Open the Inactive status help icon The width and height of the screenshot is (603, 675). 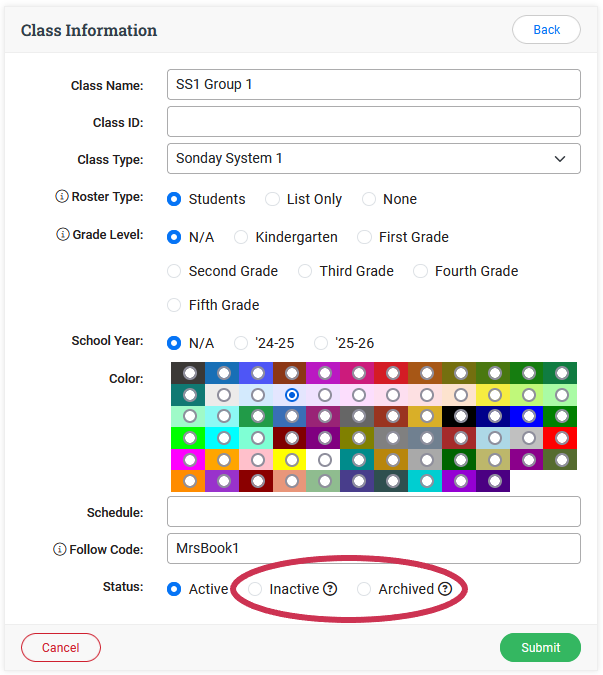click(330, 589)
